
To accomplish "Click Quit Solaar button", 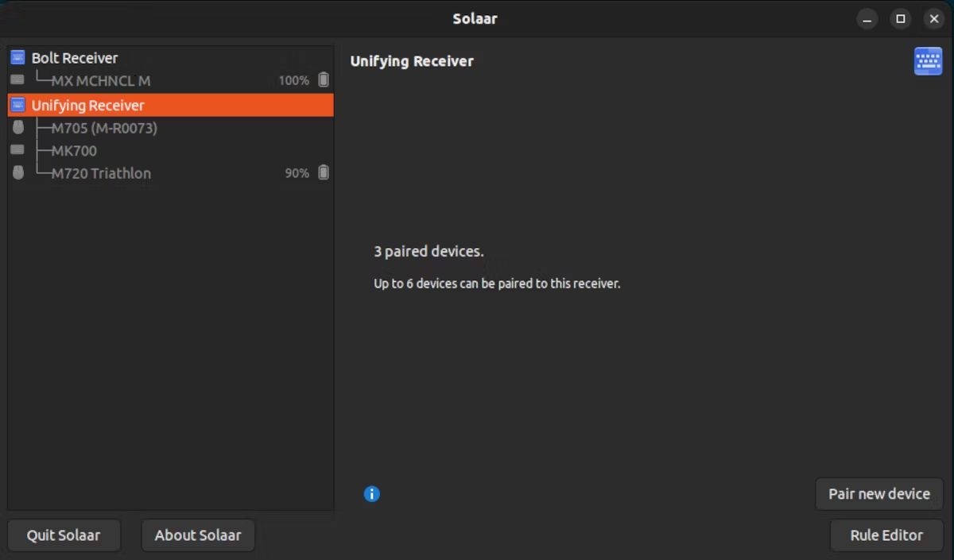I will pos(64,535).
